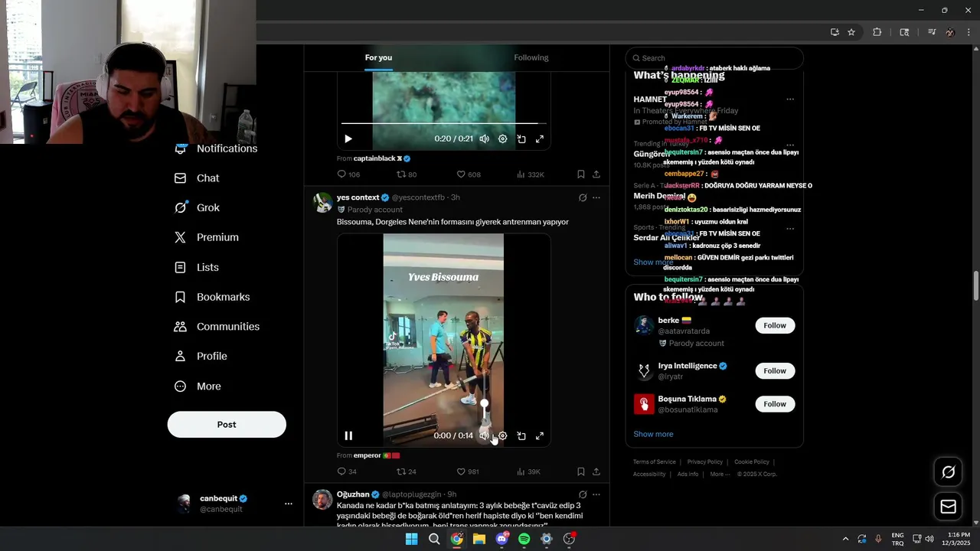Like the post with 608 likes

(469, 174)
